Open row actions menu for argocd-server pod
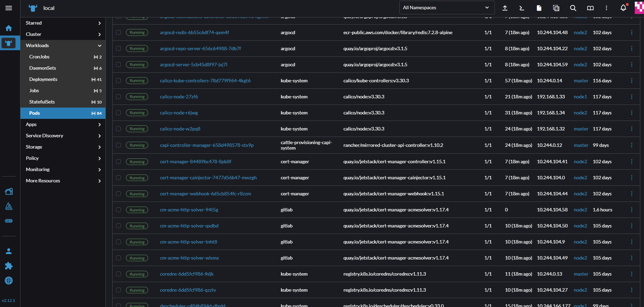Image resolution: width=644 pixels, height=307 pixels. pyautogui.click(x=631, y=65)
